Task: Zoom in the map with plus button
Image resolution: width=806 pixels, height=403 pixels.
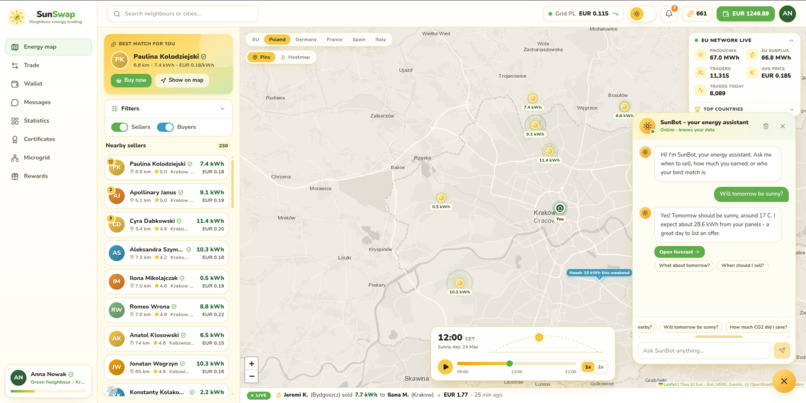Action: click(x=251, y=363)
